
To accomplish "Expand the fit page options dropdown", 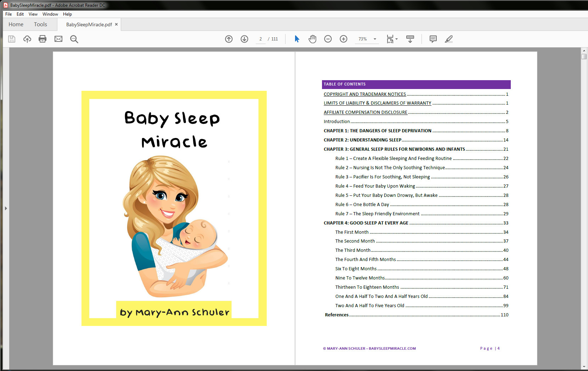I will tap(396, 39).
